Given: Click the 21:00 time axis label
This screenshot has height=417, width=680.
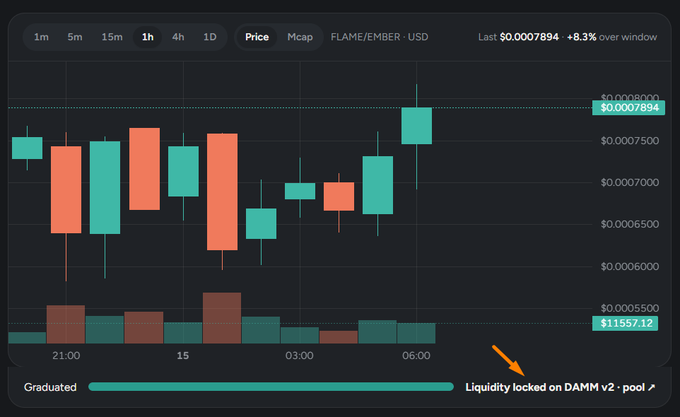Looking at the screenshot, I should (x=66, y=355).
